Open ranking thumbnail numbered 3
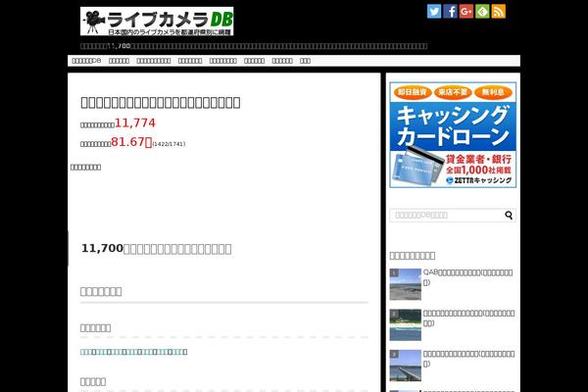 click(406, 366)
